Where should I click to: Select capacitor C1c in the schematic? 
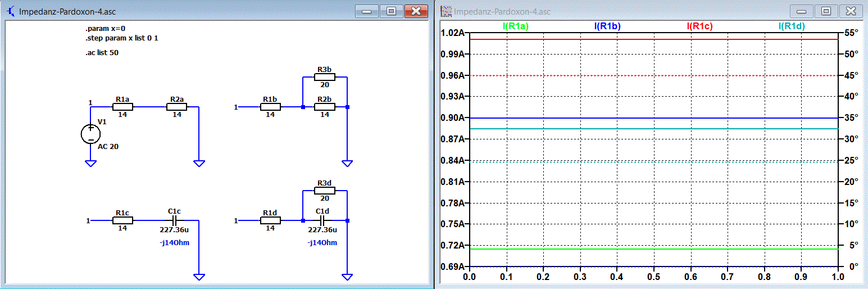tap(174, 221)
